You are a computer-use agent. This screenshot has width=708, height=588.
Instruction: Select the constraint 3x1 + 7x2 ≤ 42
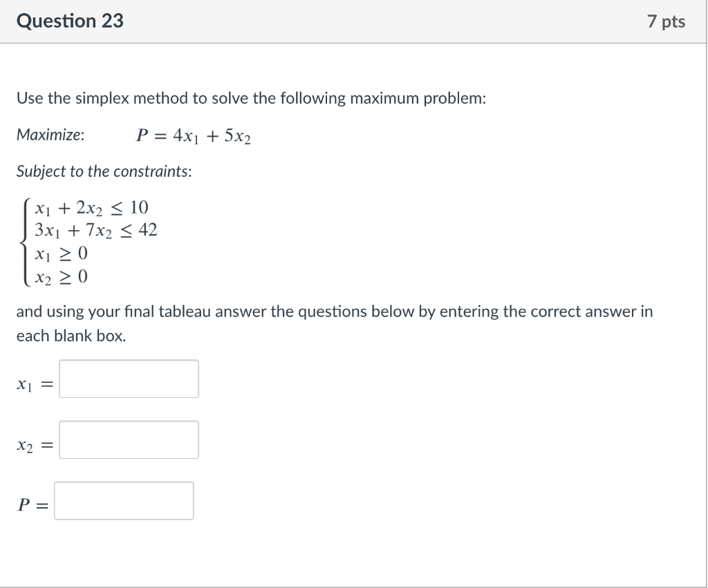[97, 229]
